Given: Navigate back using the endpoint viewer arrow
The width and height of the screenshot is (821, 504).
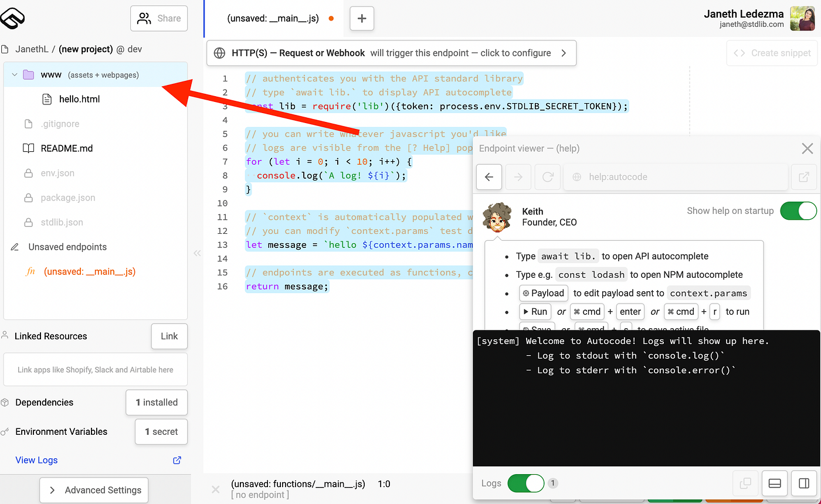Looking at the screenshot, I should tap(488, 177).
